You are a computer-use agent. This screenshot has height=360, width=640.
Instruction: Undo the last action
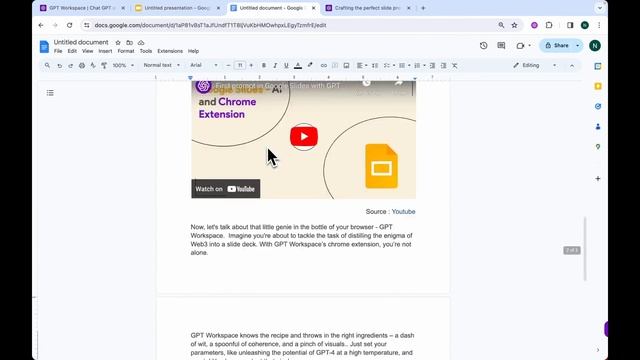60,65
